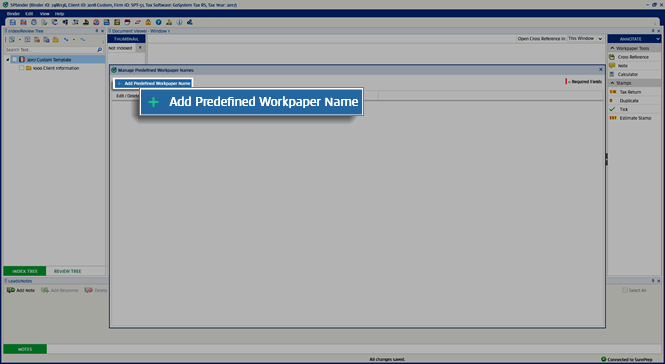Click the binder icon next to Custom Template
Viewport: 665px width, 364px height.
[x=22, y=59]
